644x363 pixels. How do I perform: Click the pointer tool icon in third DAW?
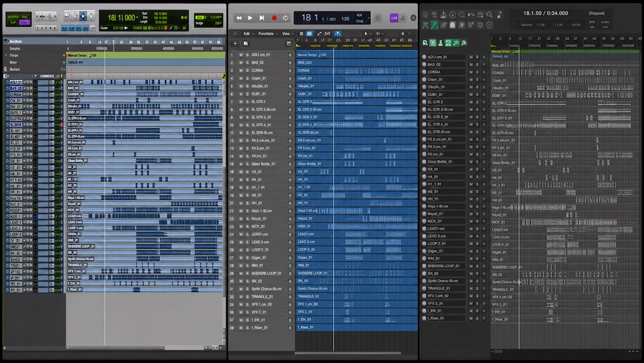[425, 14]
